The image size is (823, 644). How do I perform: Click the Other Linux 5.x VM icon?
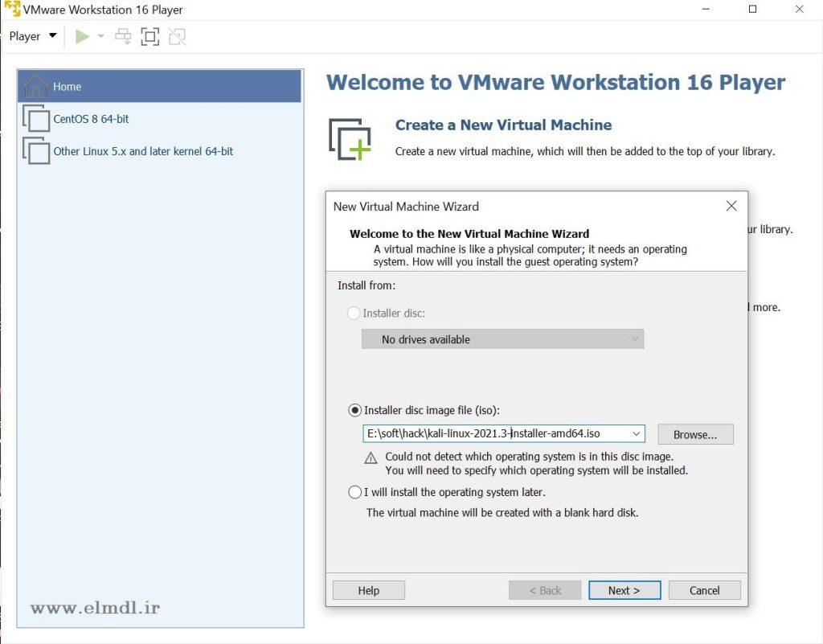coord(36,151)
